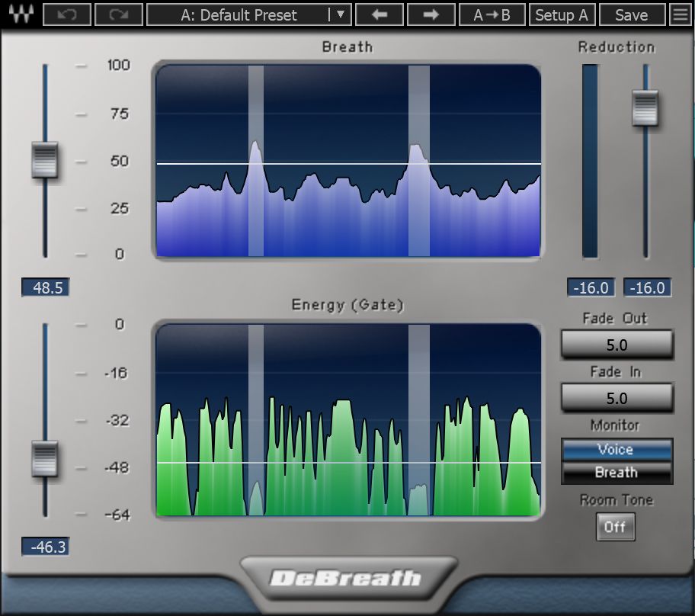Save the current preset
Viewport: 695px width, 616px height.
631,14
